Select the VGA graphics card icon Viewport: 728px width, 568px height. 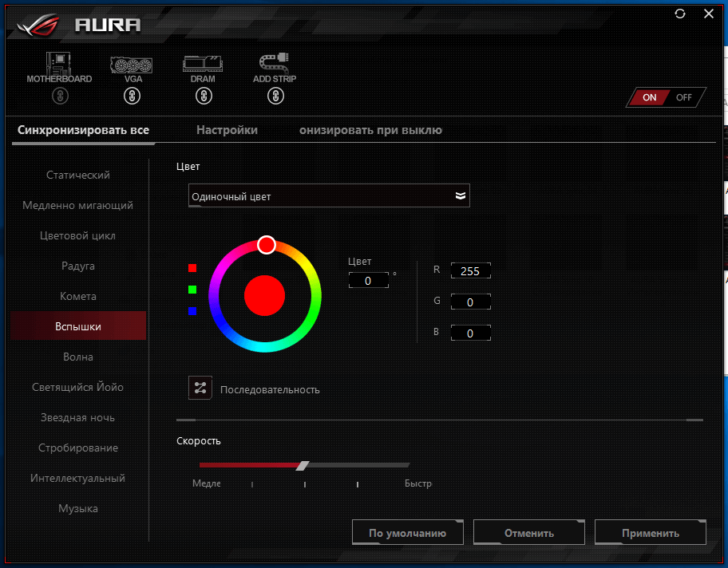132,63
